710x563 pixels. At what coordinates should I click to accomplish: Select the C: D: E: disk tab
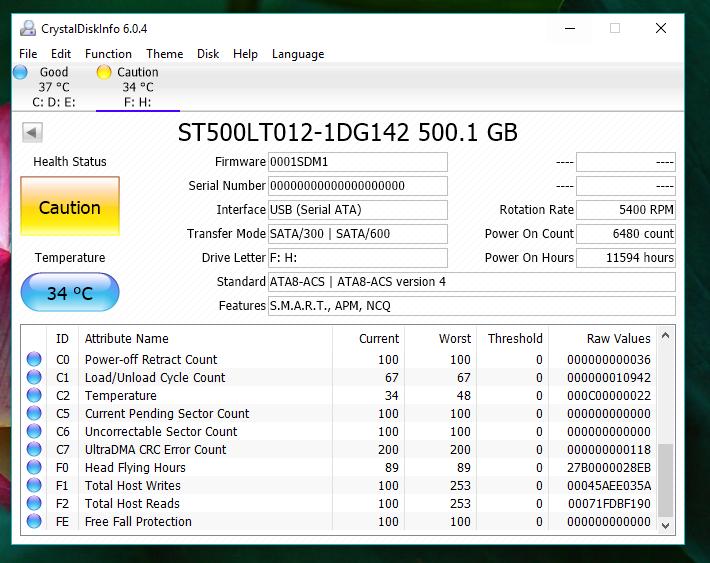tap(53, 87)
